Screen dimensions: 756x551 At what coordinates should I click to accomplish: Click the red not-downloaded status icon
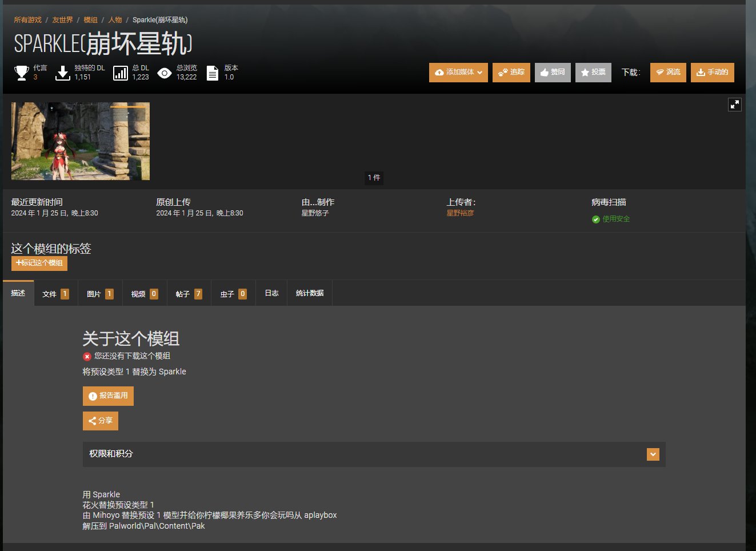[x=87, y=357]
